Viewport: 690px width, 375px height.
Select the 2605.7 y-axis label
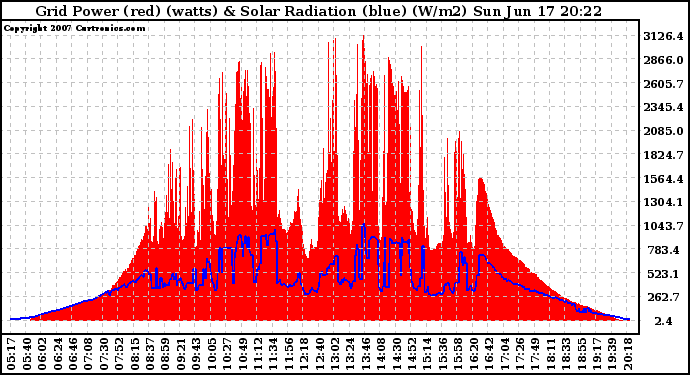[x=663, y=84]
